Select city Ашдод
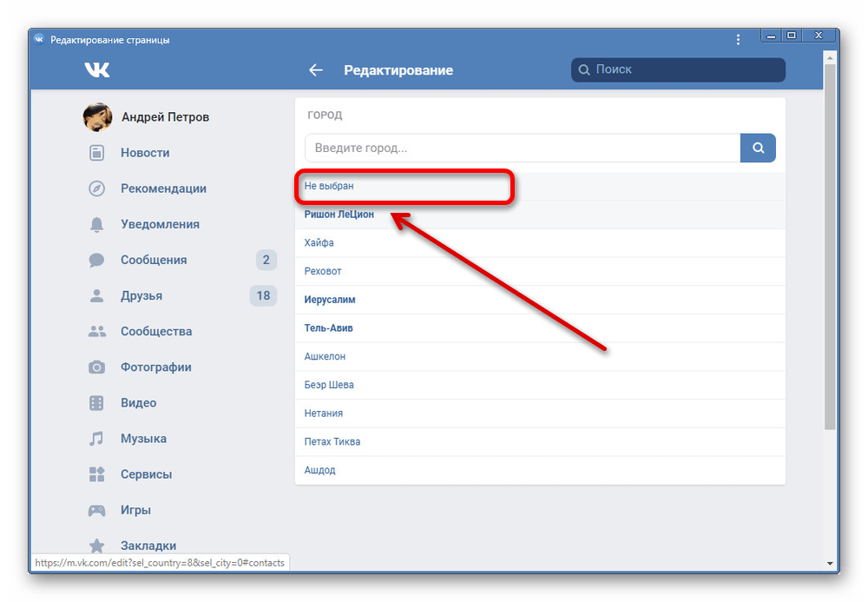 (540, 470)
